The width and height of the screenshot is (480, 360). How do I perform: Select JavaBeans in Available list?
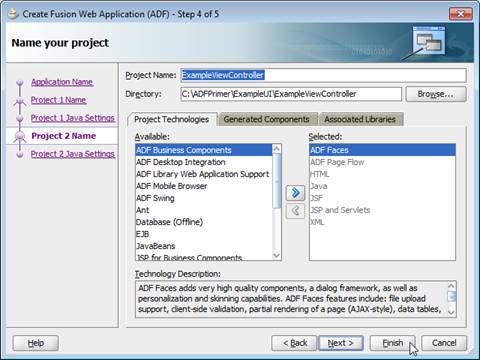(x=204, y=246)
